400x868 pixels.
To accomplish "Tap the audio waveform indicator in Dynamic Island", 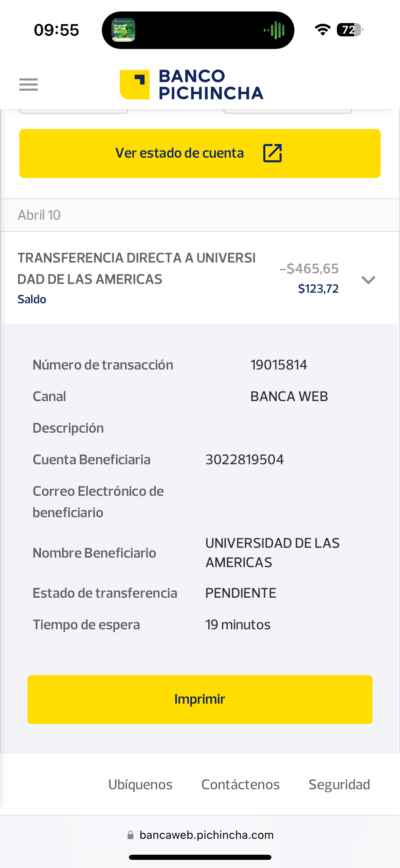I will (x=274, y=30).
